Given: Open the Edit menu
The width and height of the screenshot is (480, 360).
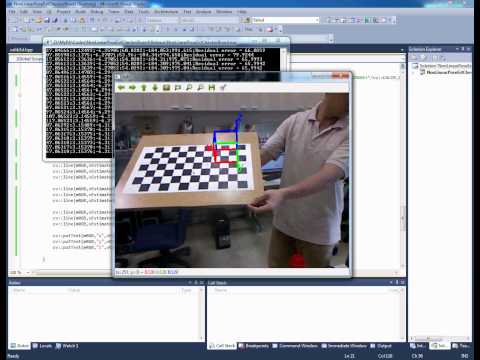Looking at the screenshot, I should (x=24, y=12).
